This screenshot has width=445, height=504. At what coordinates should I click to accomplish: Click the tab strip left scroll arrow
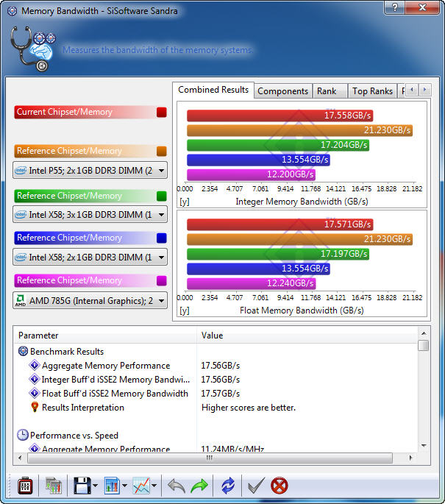pos(412,90)
